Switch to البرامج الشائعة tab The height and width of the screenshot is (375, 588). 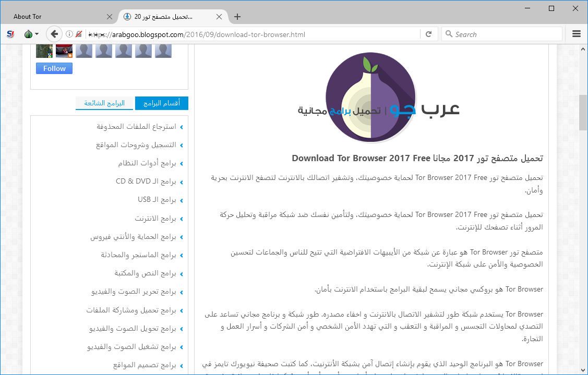tap(104, 103)
